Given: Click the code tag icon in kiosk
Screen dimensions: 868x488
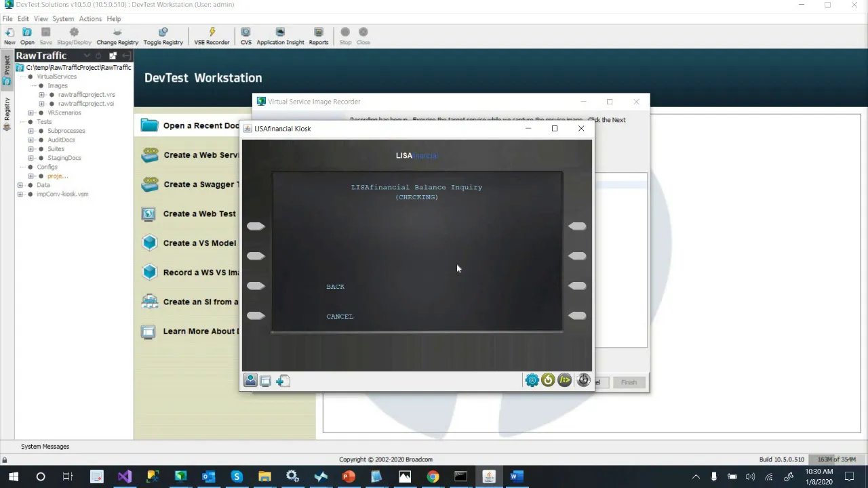Looking at the screenshot, I should (x=564, y=380).
